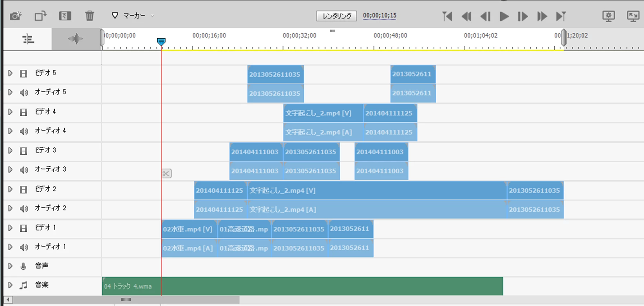Expand the オーディオ 5 track

[10, 92]
